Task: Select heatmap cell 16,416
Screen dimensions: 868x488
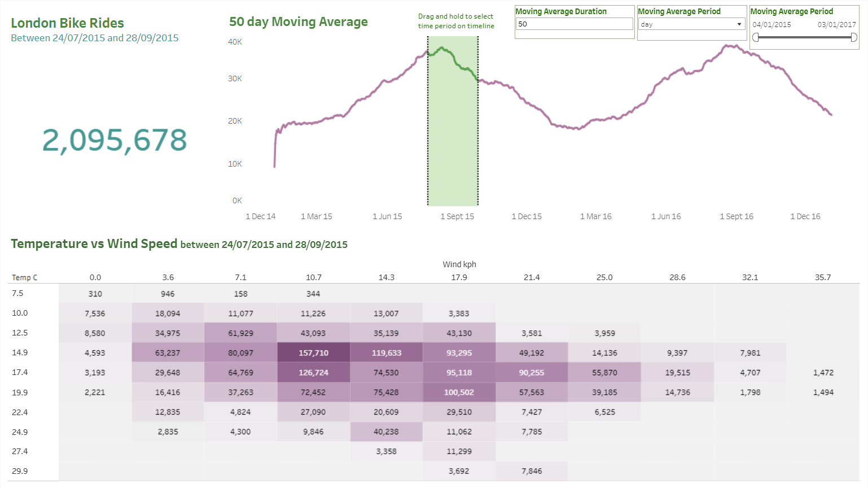Action: 168,392
